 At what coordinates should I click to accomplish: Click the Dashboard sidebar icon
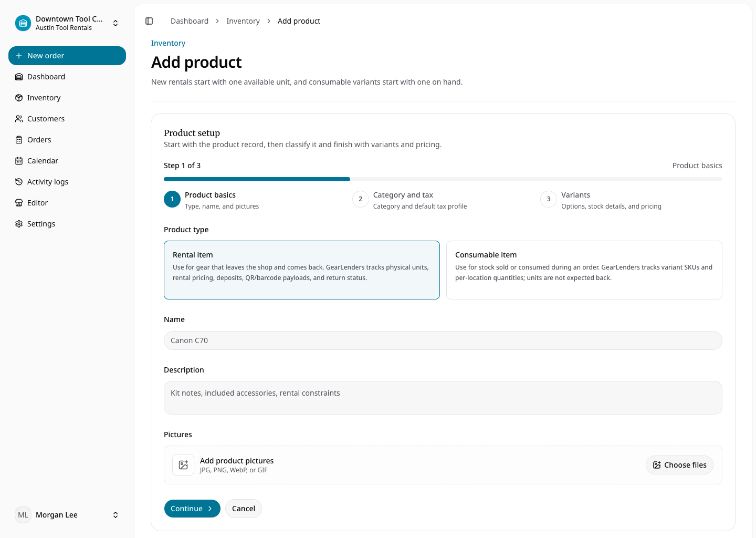19,77
